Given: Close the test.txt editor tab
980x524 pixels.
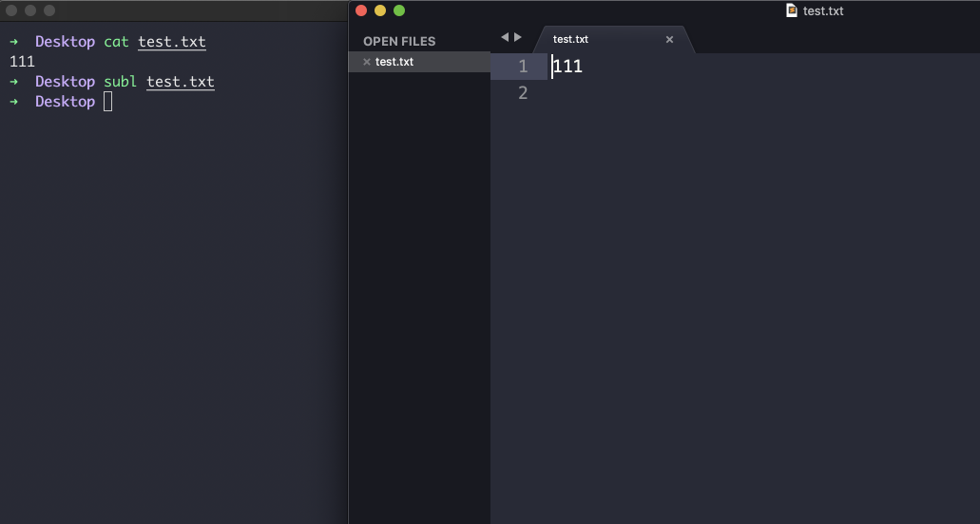Looking at the screenshot, I should [669, 39].
